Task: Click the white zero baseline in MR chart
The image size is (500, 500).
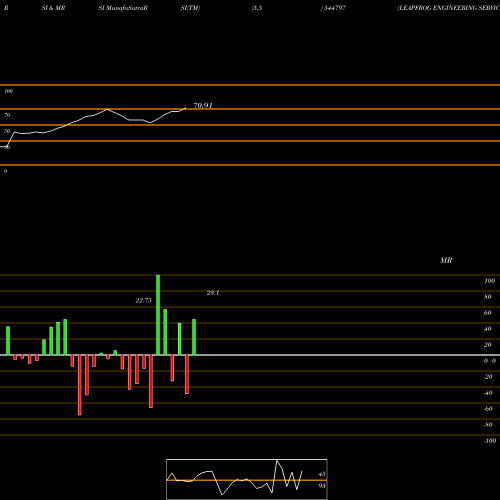Action: point(250,355)
